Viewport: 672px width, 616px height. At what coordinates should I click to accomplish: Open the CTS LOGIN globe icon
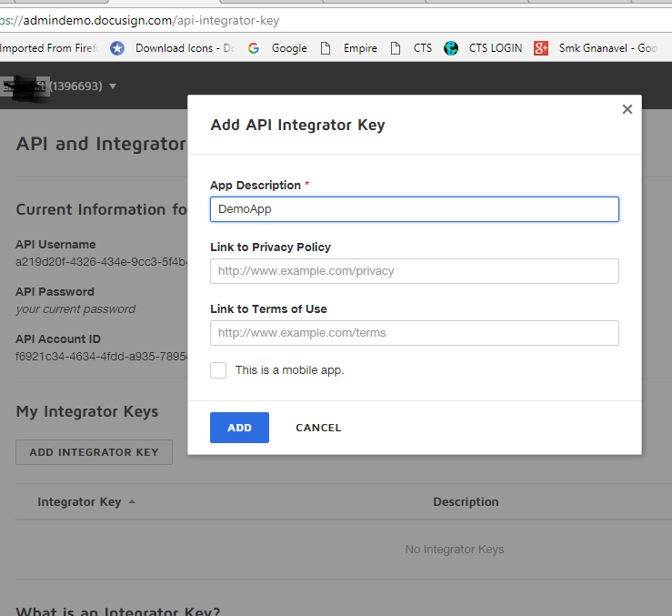451,48
